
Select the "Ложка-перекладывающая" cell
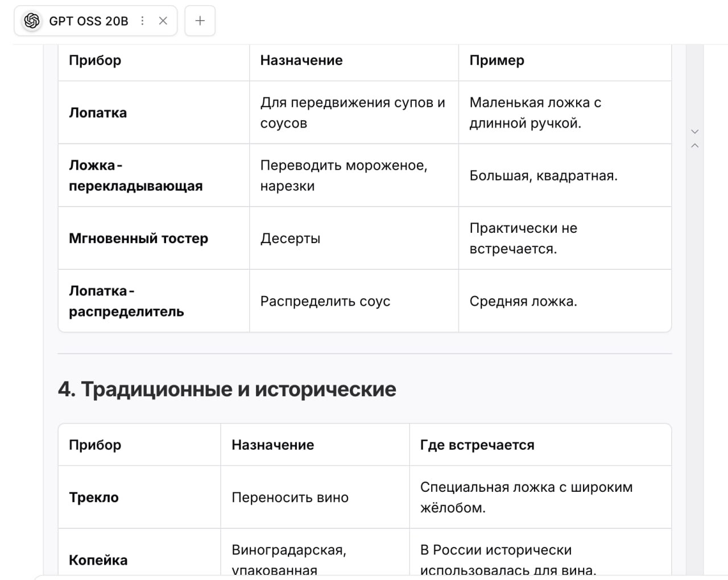pos(135,175)
